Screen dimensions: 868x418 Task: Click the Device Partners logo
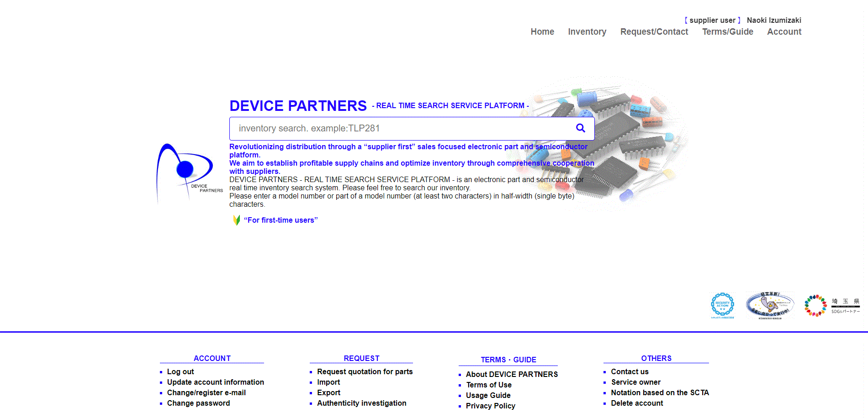pyautogui.click(x=189, y=173)
